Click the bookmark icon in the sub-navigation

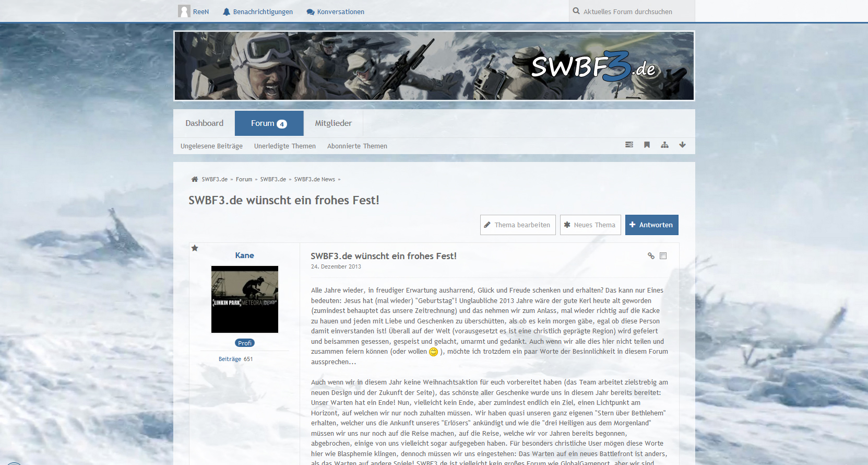point(647,145)
